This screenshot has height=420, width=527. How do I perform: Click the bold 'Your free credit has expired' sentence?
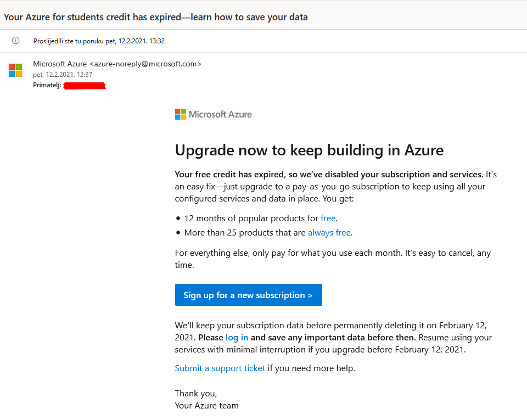329,175
